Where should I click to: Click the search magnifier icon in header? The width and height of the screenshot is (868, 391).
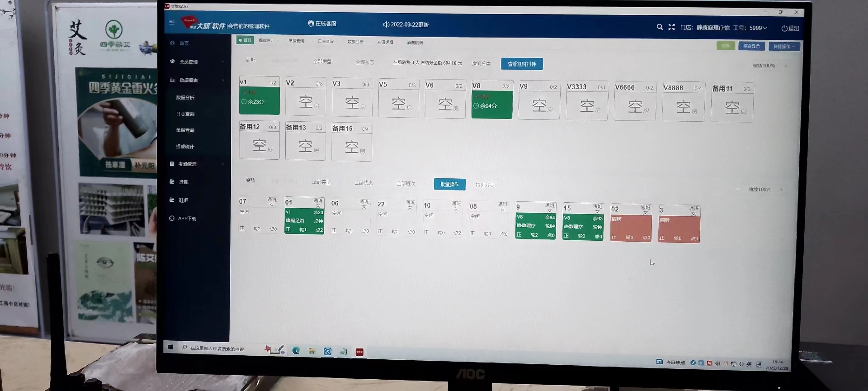[x=660, y=27]
